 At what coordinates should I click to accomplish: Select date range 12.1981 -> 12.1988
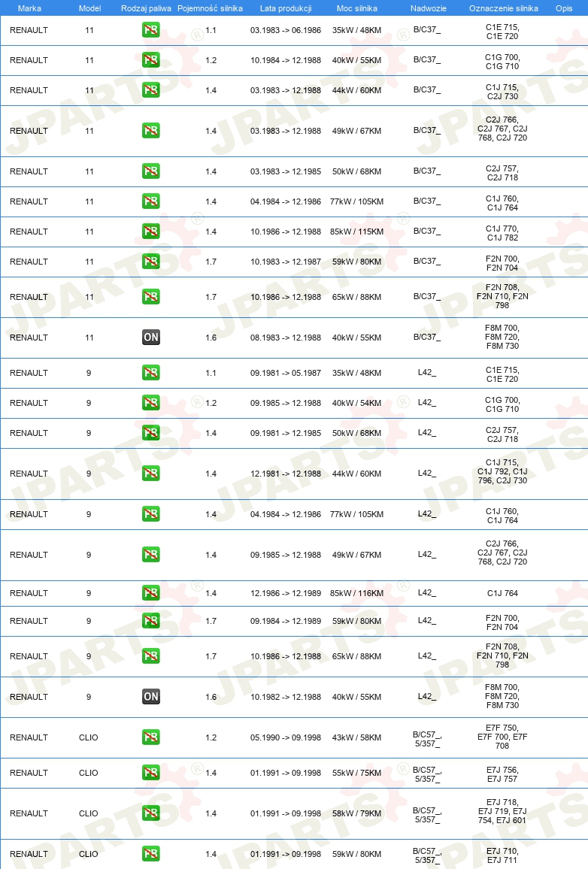coord(286,474)
